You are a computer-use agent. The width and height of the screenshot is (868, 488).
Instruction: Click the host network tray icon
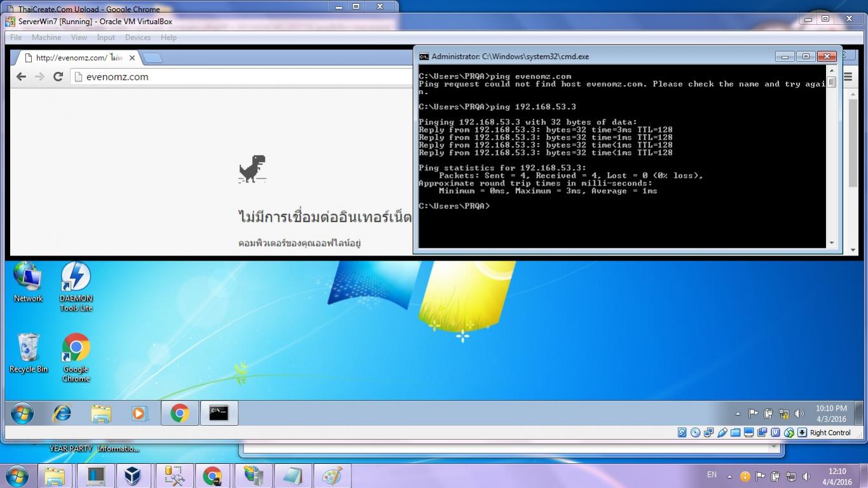click(x=791, y=476)
